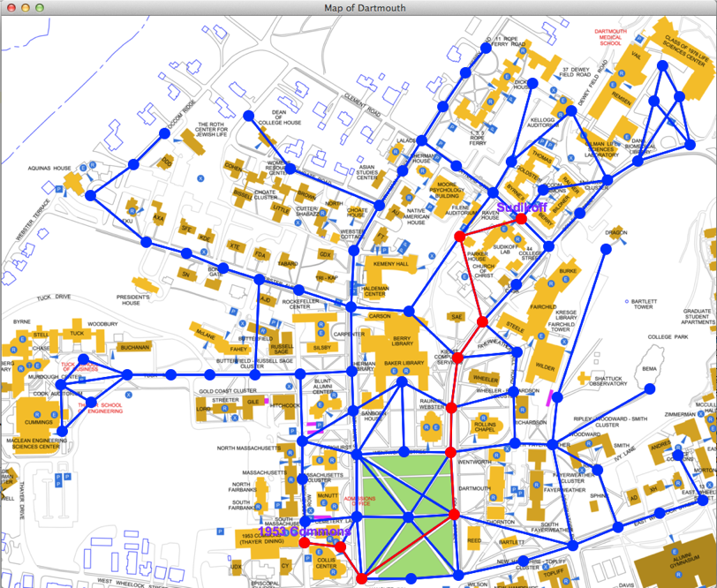Click the Clement Road label
The image size is (717, 588).
pyautogui.click(x=362, y=105)
